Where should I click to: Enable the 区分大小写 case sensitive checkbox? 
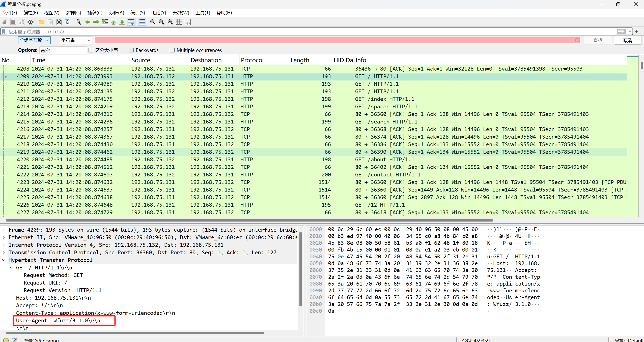coord(91,50)
